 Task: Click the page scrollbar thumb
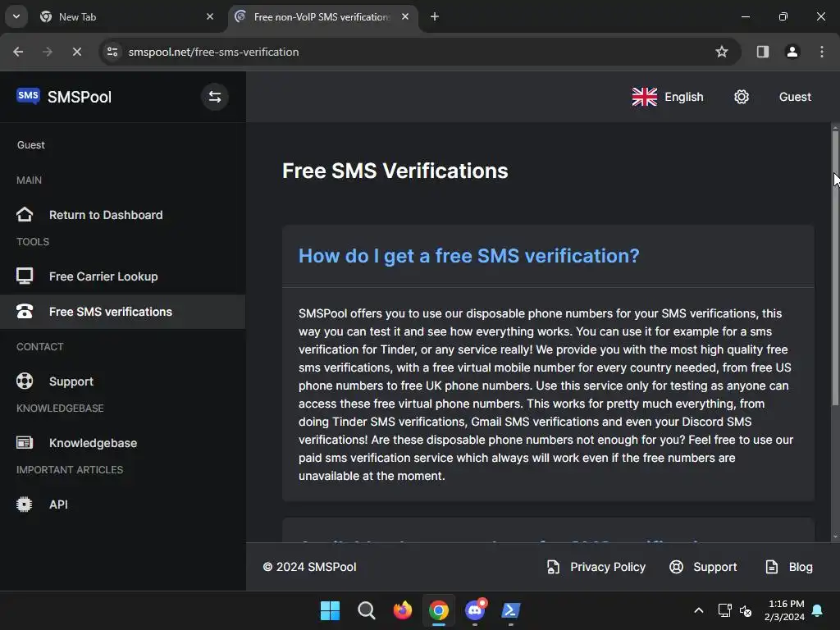point(835,268)
